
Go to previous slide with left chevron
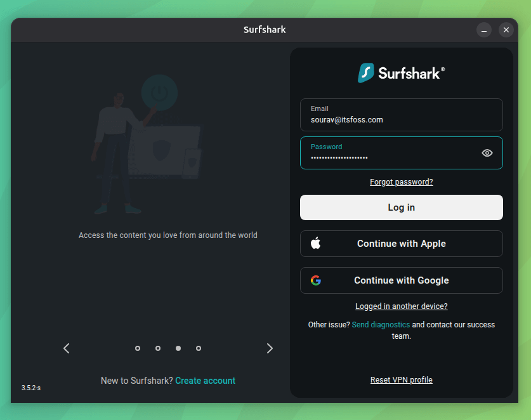click(67, 348)
